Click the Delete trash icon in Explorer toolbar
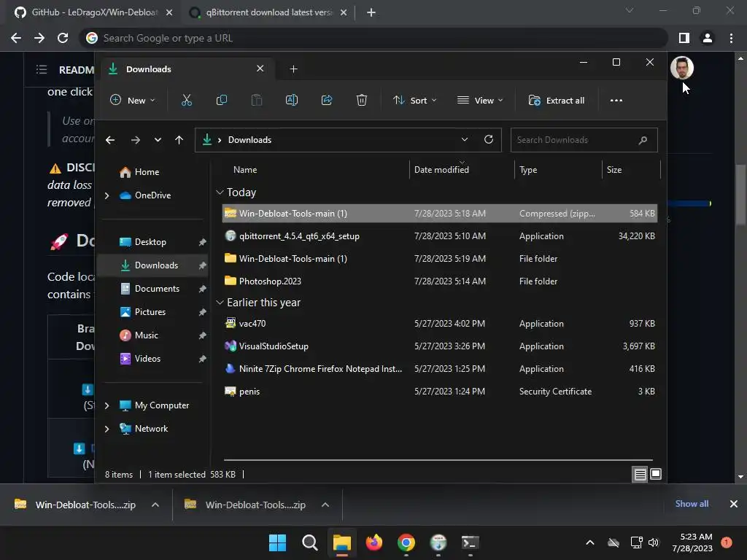 (362, 101)
